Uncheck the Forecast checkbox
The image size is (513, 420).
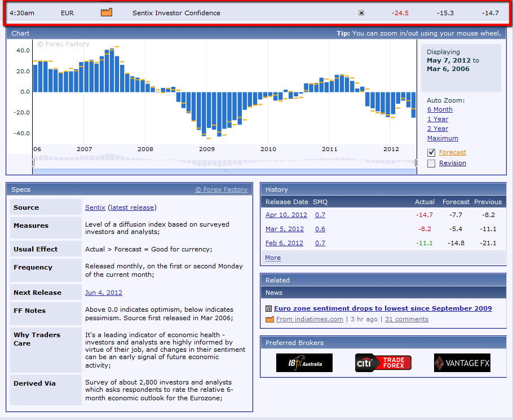431,152
